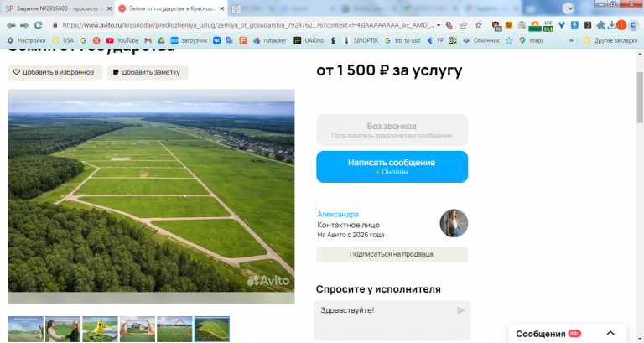Select the first gallery thumbnail

tap(26, 329)
